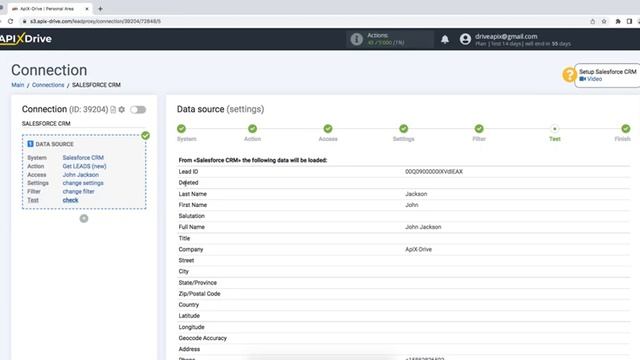640x360 pixels.
Task: Click the check test link
Action: [70, 200]
